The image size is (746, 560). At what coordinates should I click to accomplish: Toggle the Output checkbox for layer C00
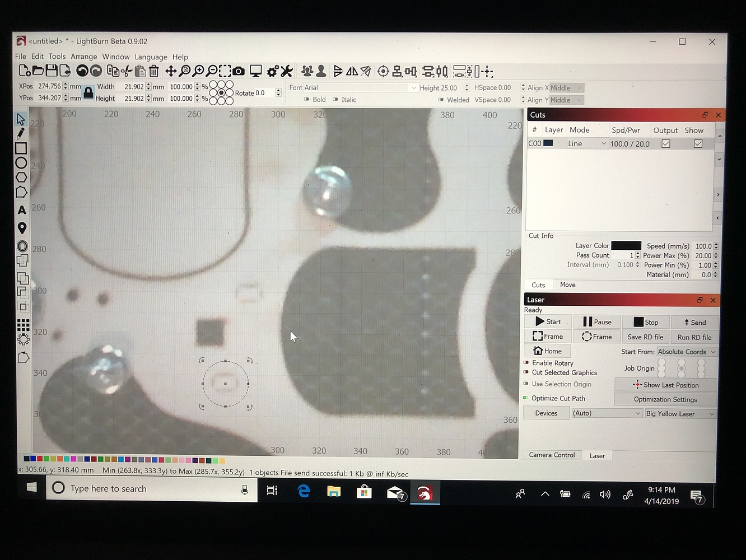tap(666, 143)
